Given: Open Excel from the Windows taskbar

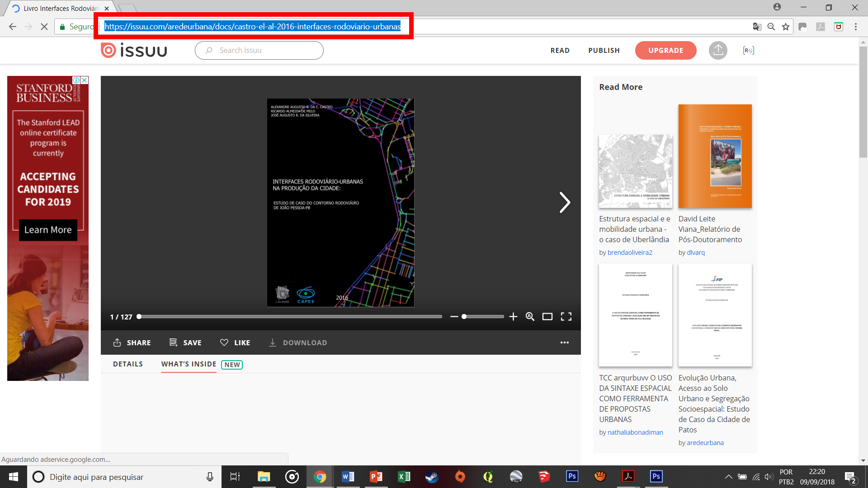Looking at the screenshot, I should pyautogui.click(x=404, y=477).
